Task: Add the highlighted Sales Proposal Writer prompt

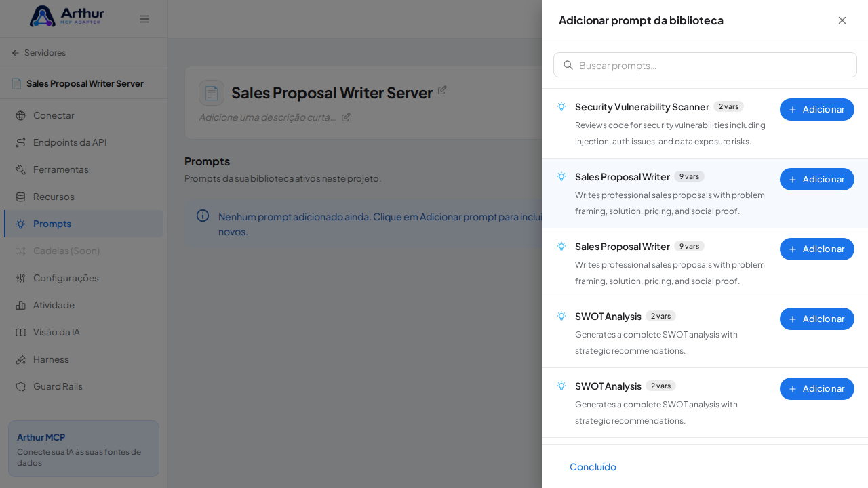Action: coord(817,179)
